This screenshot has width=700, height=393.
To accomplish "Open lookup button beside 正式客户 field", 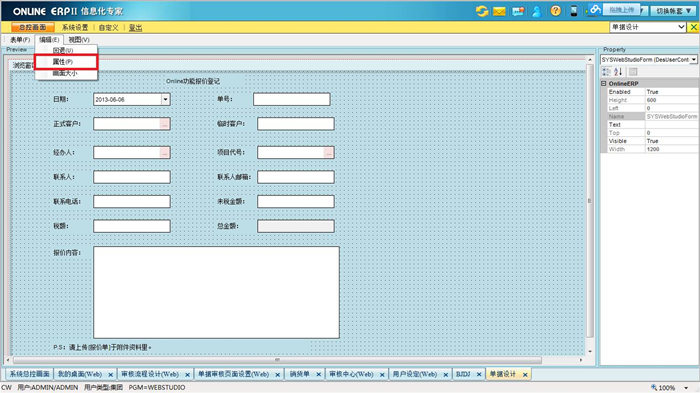I will pos(165,124).
